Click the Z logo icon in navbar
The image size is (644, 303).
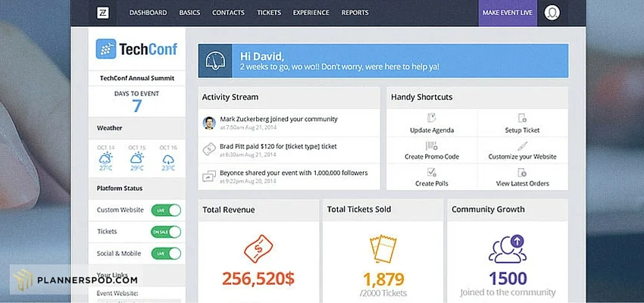coord(103,13)
